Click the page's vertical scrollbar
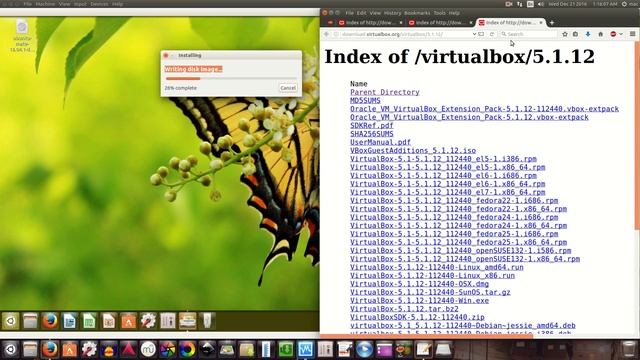640x360 pixels. (637, 135)
